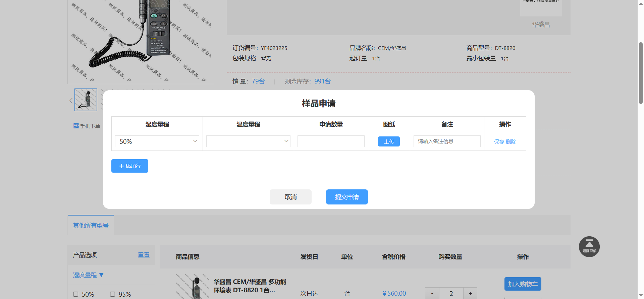644x299 pixels.
Task: Select the 其他所有型号 tab
Action: click(x=91, y=225)
